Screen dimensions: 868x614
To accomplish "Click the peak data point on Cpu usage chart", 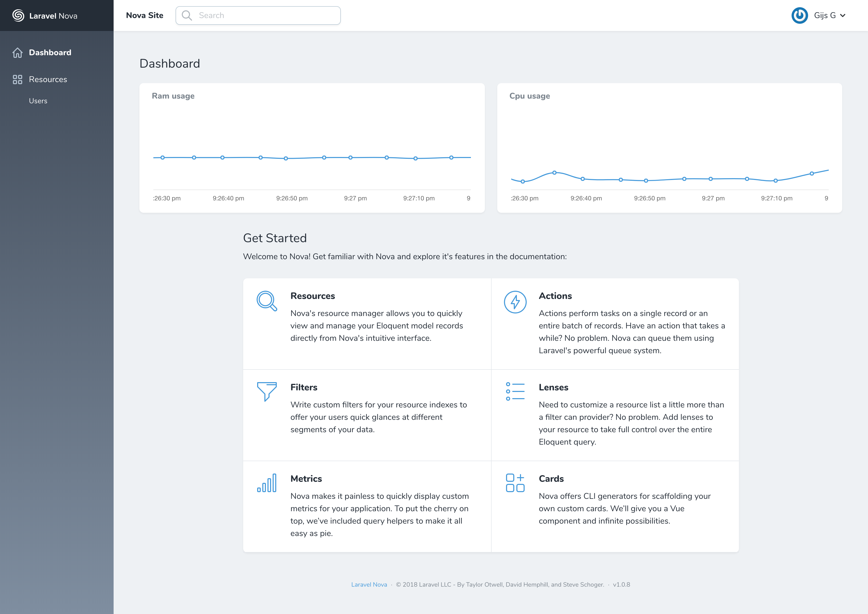I will tap(554, 172).
